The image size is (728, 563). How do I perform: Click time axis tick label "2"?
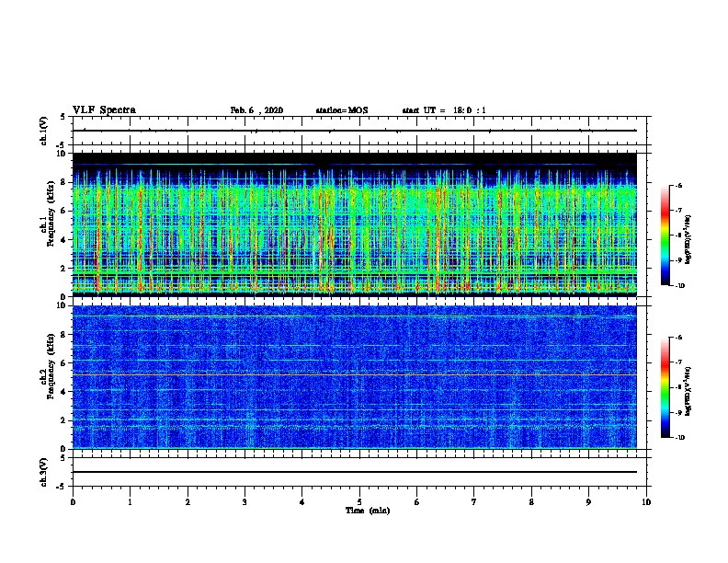tap(188, 502)
